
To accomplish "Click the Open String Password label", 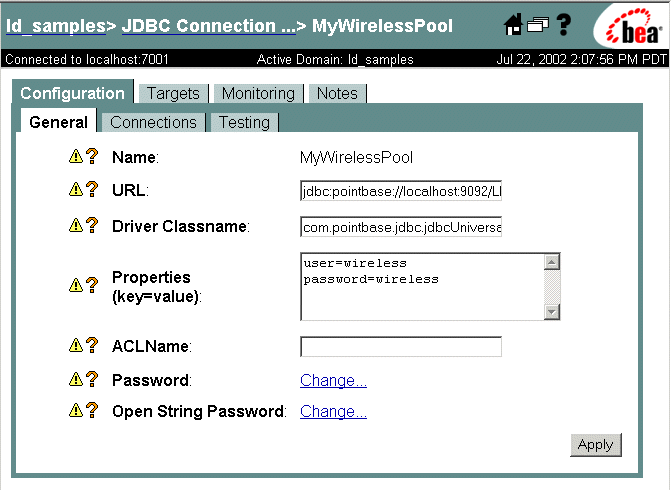I will (x=199, y=411).
